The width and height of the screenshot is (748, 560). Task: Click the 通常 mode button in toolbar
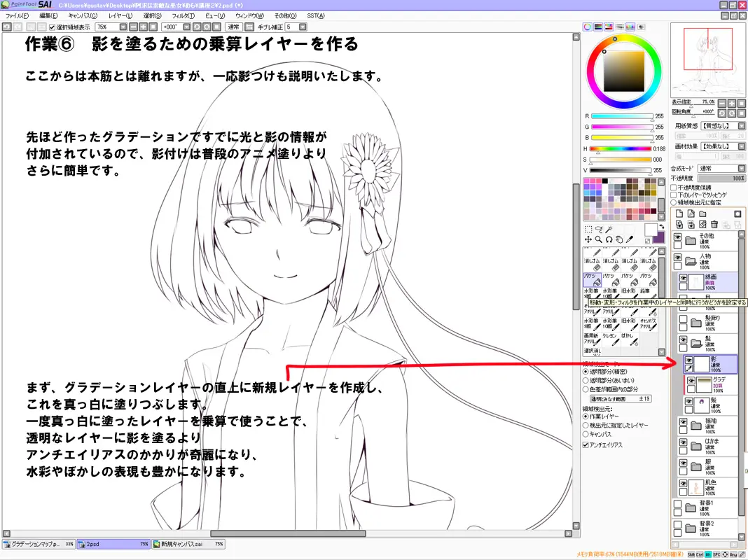(x=234, y=27)
